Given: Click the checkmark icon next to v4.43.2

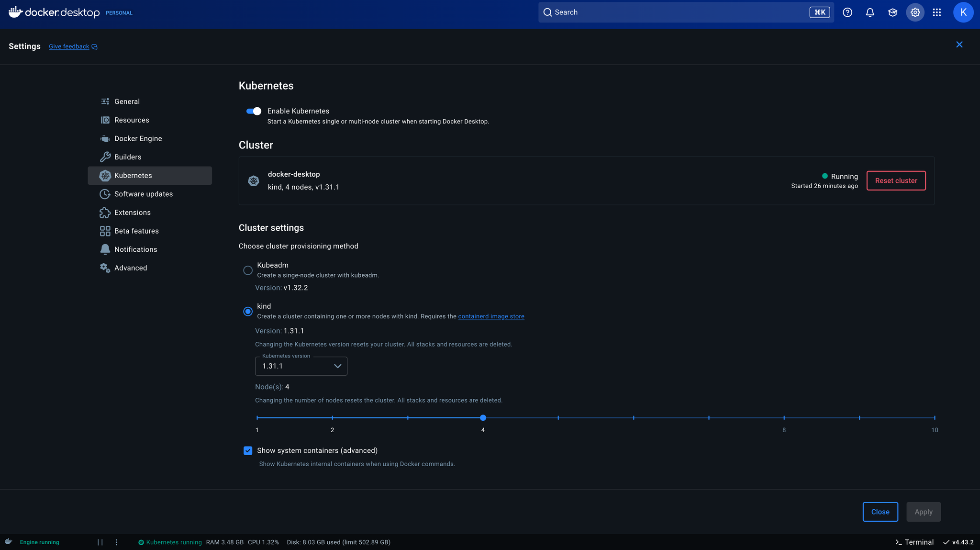Looking at the screenshot, I should 946,542.
